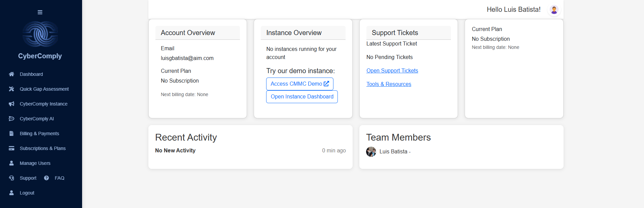Click the Billing & Payments document icon

11,133
